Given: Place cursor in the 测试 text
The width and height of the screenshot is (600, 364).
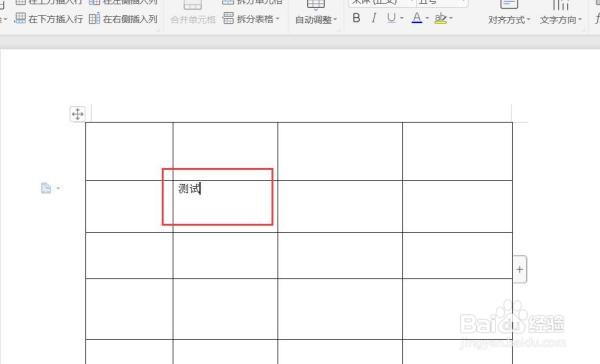Looking at the screenshot, I should click(189, 189).
